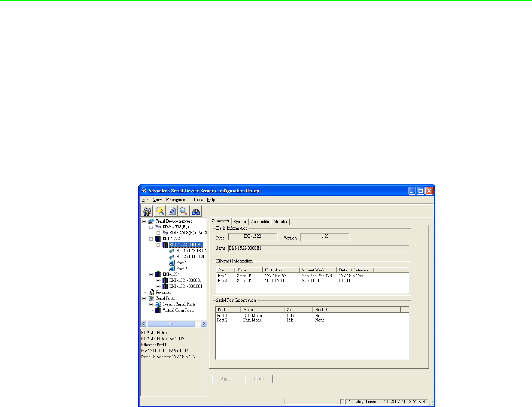Click the EDG-4508(R)+-A6C device icon in tree
The width and height of the screenshot is (532, 407).
[165, 233]
